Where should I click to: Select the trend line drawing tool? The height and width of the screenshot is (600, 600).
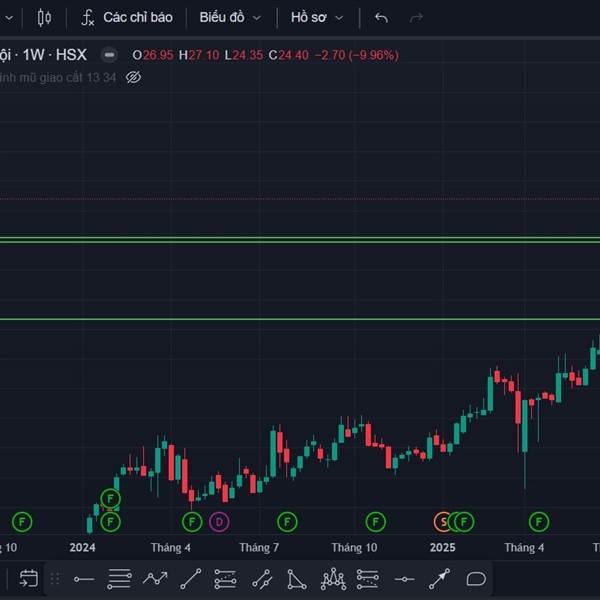tap(191, 578)
